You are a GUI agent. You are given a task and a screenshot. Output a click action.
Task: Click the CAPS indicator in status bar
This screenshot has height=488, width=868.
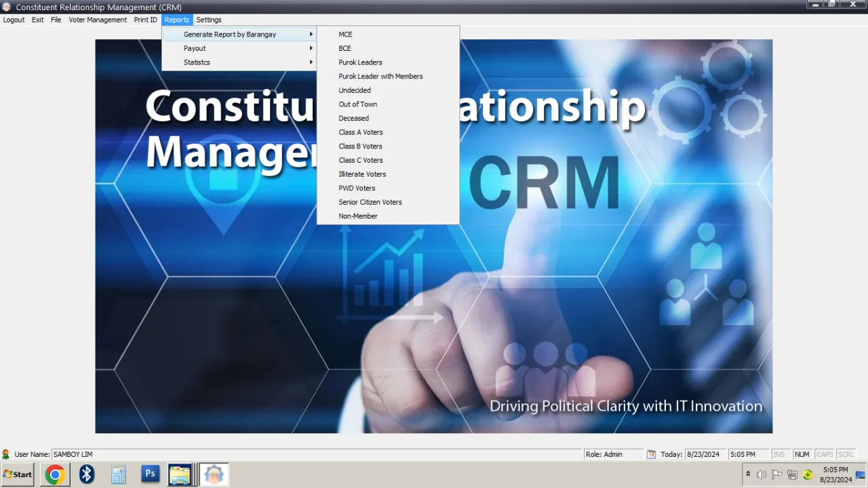tap(825, 454)
